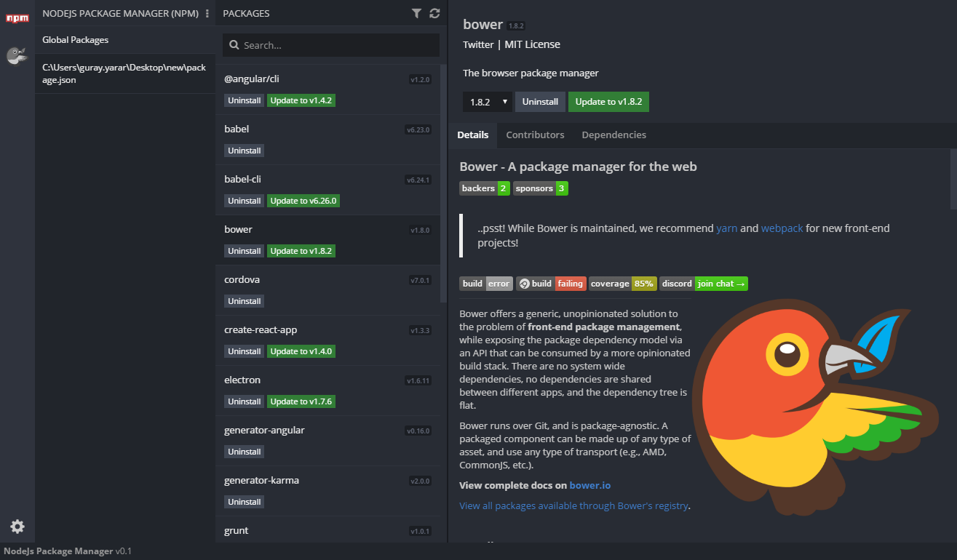The height and width of the screenshot is (560, 957).
Task: Click the search magnifier icon
Action: coord(234,45)
